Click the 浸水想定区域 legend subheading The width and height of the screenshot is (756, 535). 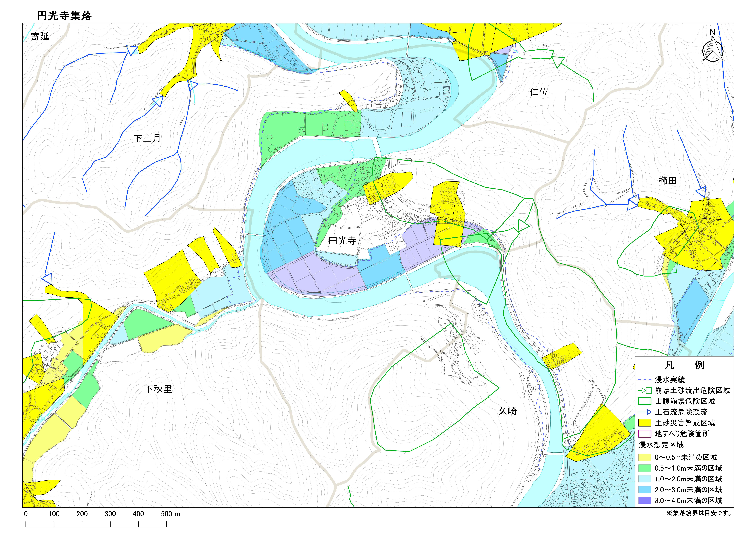[661, 445]
